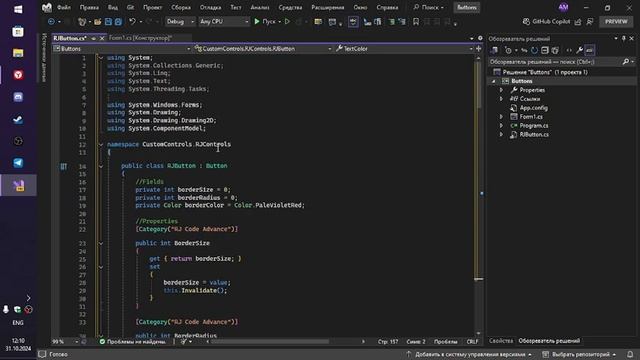Click the switch views icon in Solution Explorer
Viewport: 640px width, 360px height.
(494, 50)
